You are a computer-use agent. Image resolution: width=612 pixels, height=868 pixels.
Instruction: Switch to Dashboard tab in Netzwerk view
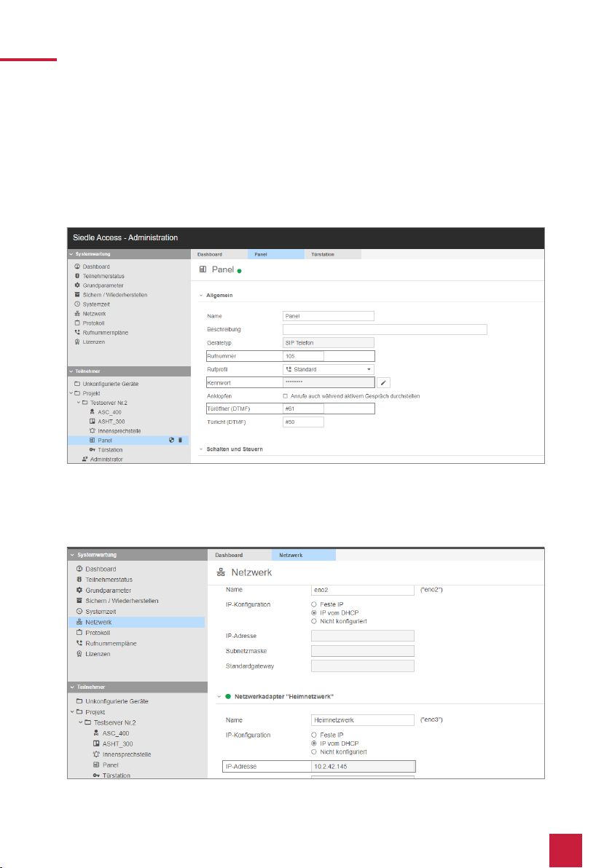[240, 555]
